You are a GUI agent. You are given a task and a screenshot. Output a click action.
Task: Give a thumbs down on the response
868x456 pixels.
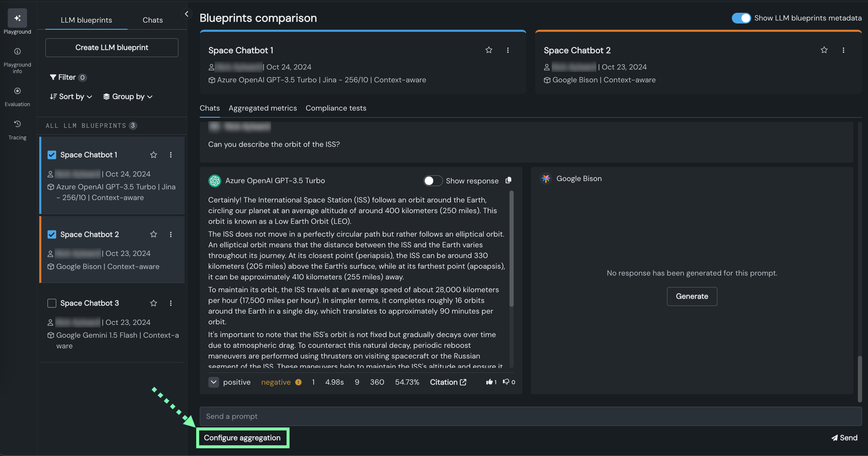click(506, 382)
